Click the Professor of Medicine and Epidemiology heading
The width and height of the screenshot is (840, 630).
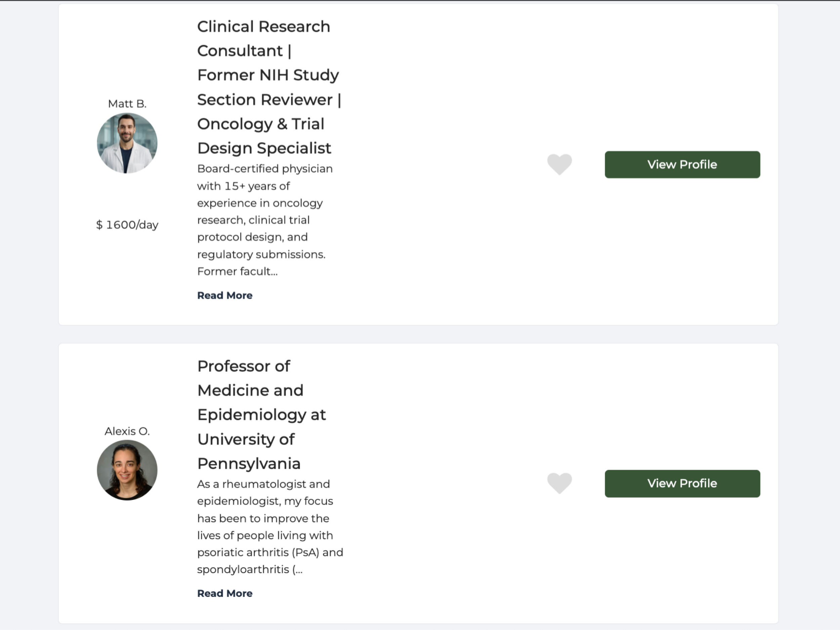tap(243, 367)
